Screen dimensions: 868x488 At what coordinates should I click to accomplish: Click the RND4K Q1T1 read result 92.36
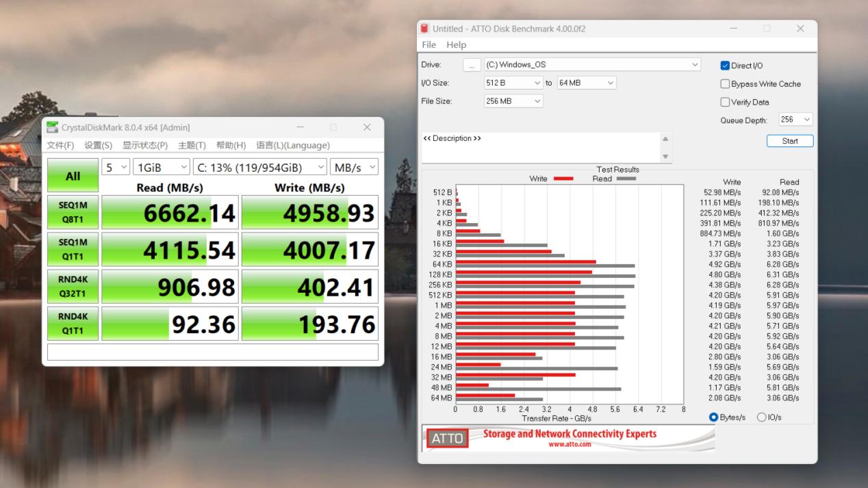pos(170,324)
